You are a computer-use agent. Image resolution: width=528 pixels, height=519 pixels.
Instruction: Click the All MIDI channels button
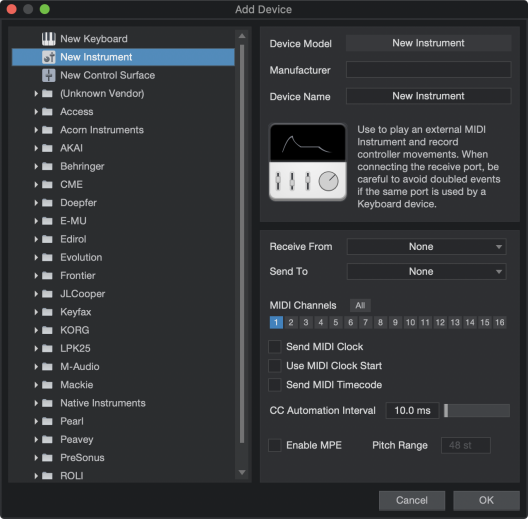coord(360,305)
